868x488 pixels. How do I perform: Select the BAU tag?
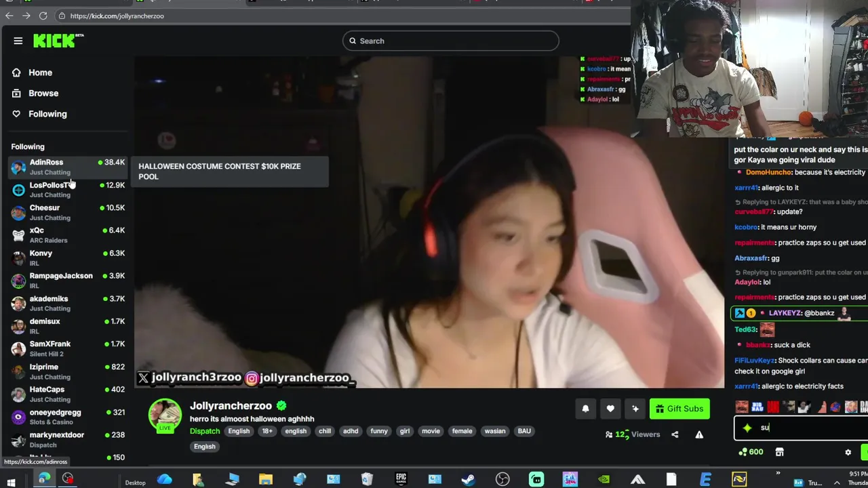[x=524, y=431]
